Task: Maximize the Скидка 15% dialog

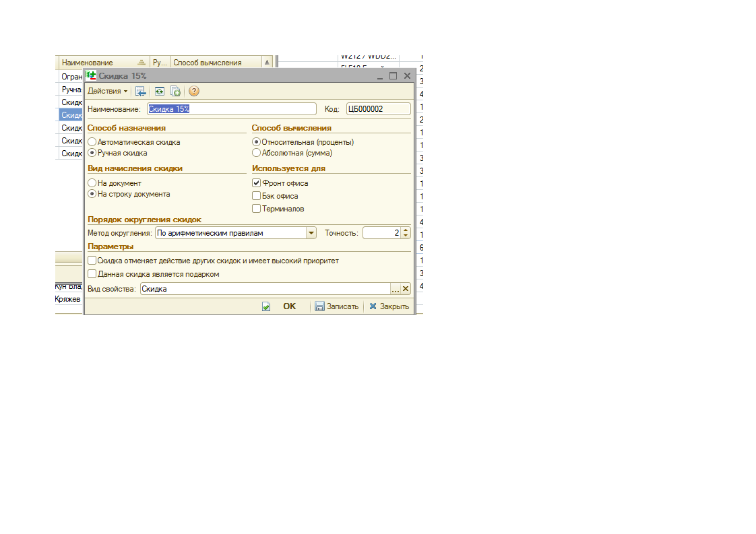Action: (x=393, y=76)
